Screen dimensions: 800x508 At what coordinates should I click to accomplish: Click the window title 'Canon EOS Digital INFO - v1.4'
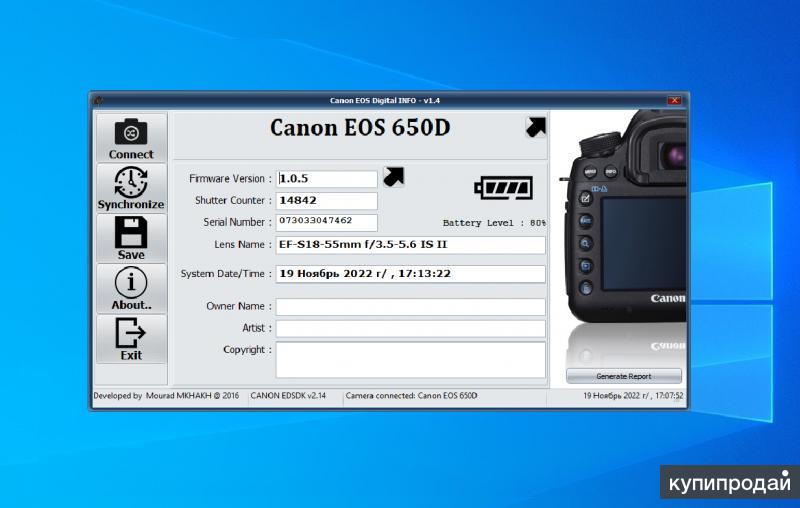coord(385,100)
